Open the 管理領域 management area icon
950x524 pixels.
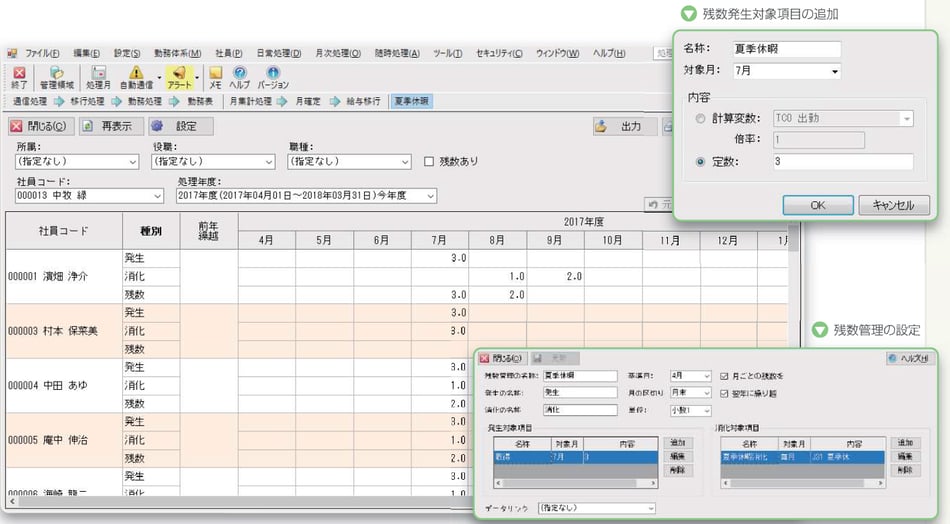[x=58, y=76]
